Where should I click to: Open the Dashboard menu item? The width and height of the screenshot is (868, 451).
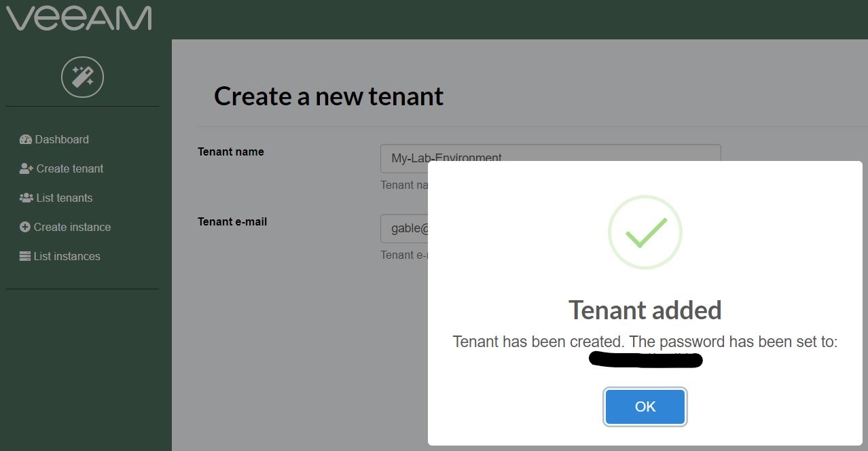click(54, 139)
